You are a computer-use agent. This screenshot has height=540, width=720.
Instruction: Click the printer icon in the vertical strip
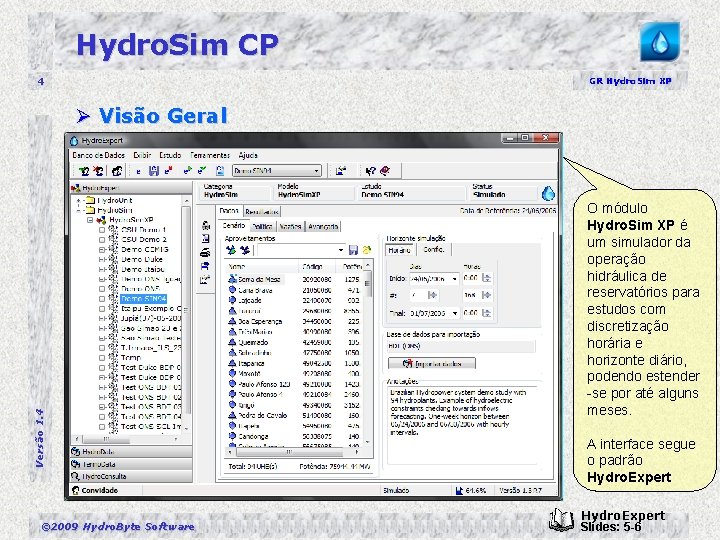[x=206, y=253]
